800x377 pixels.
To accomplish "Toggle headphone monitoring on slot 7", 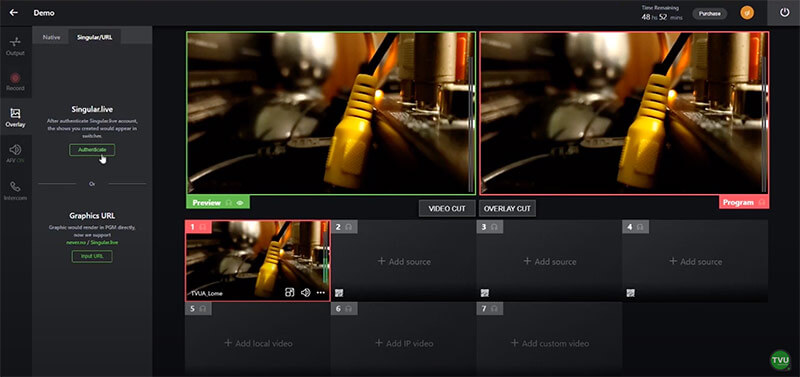I will point(494,309).
